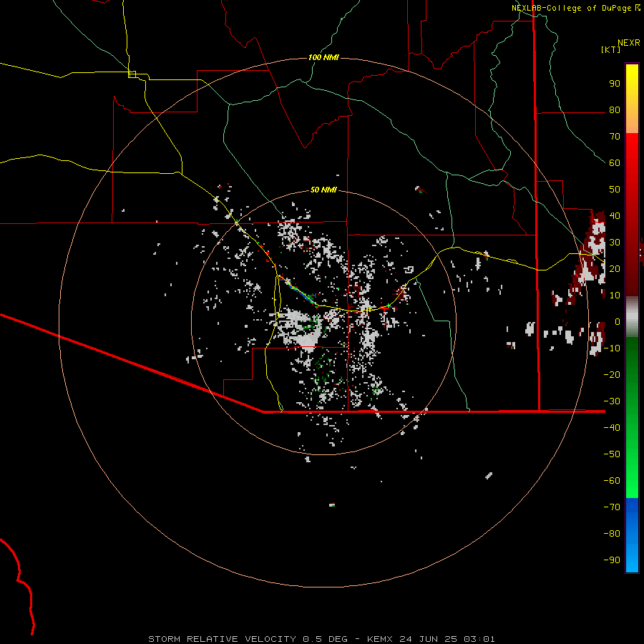Image resolution: width=644 pixels, height=644 pixels.
Task: Select the 40 value on velocity scale
Action: pyautogui.click(x=615, y=215)
